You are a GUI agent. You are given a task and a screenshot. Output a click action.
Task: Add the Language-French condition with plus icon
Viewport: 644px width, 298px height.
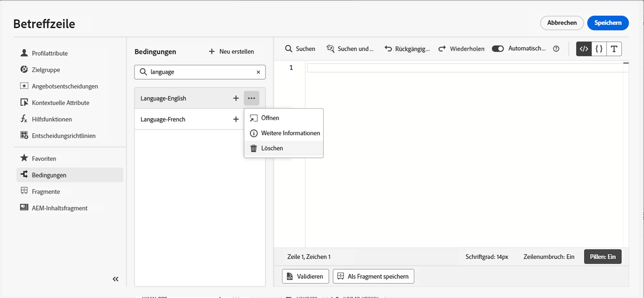[236, 120]
